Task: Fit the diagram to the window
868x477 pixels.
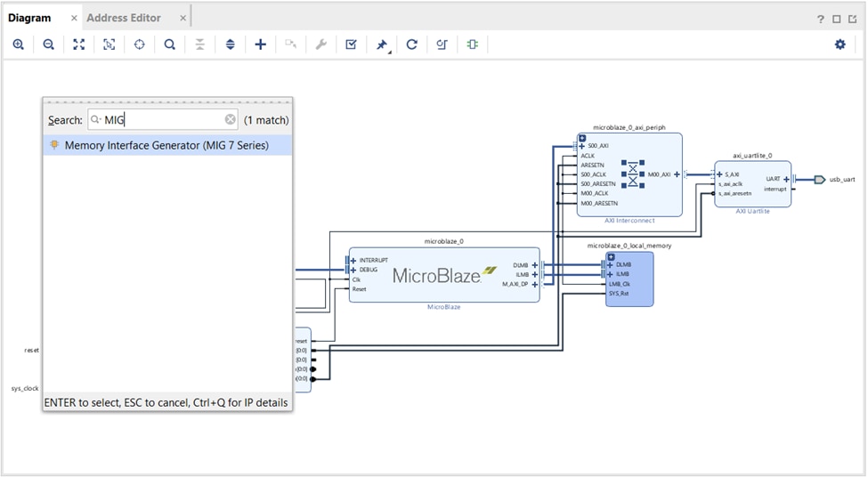Action: coord(79,44)
